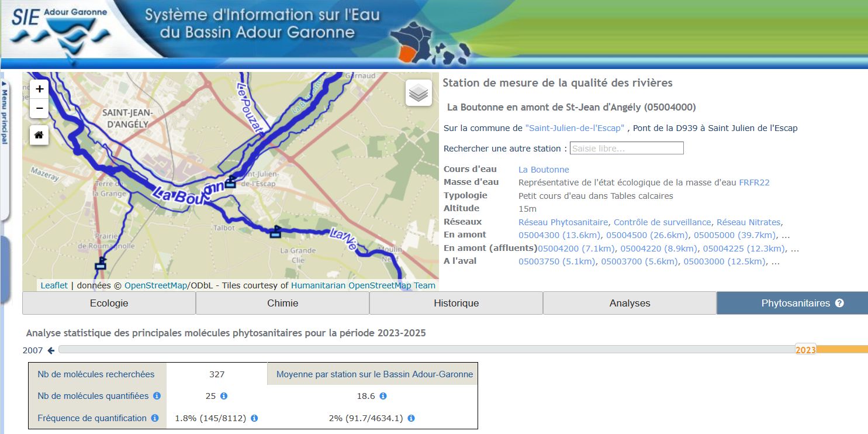Show info for Nb de molécules quantifiées label
The width and height of the screenshot is (868, 434).
(157, 396)
